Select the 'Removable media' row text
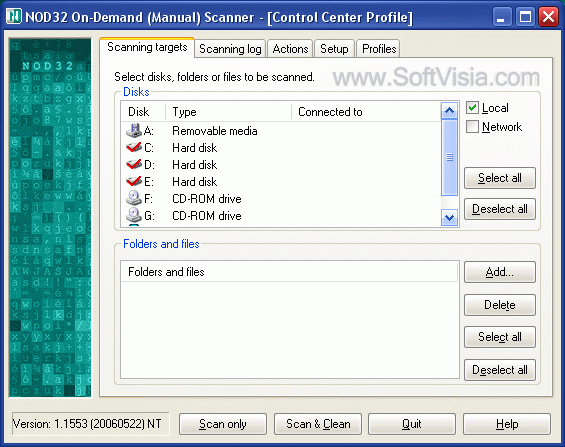 tap(215, 131)
